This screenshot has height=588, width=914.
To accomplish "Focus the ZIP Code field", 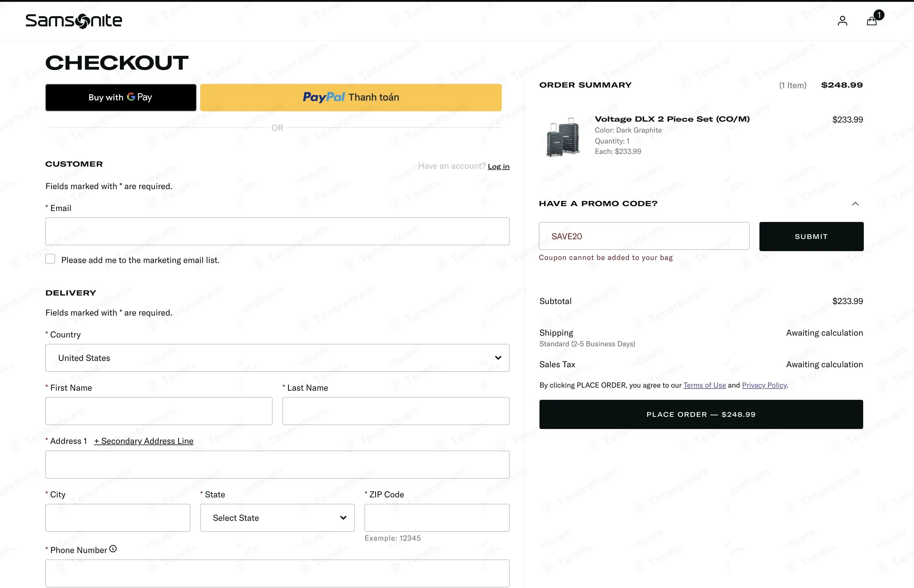I will [x=437, y=518].
